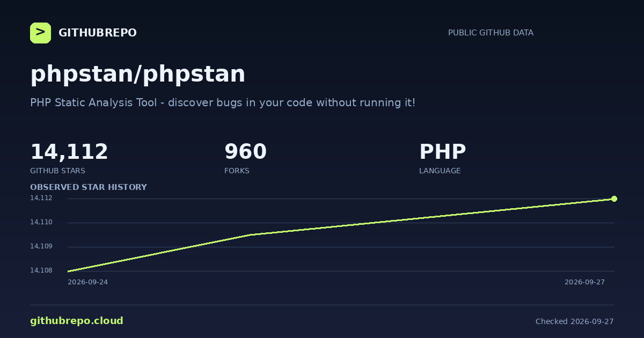Viewport: 644px width, 338px height.
Task: Select the LANGUAGE label
Action: pyautogui.click(x=440, y=171)
